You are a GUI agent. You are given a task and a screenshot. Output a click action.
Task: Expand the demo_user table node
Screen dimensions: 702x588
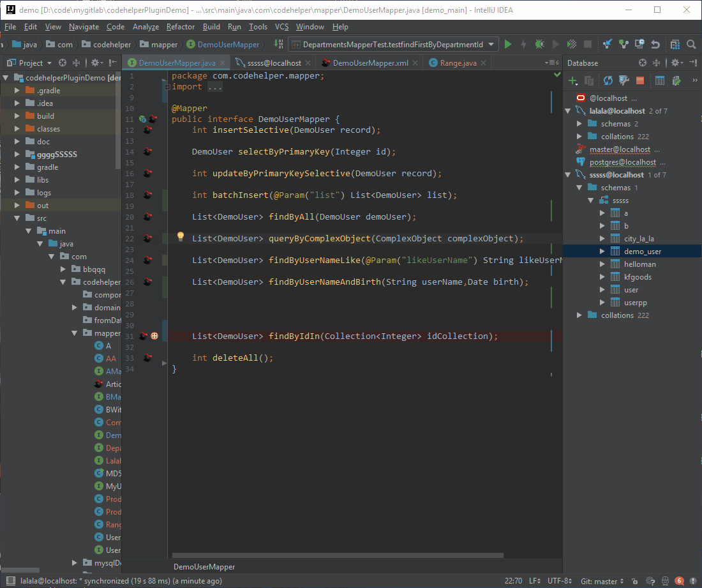pos(602,252)
